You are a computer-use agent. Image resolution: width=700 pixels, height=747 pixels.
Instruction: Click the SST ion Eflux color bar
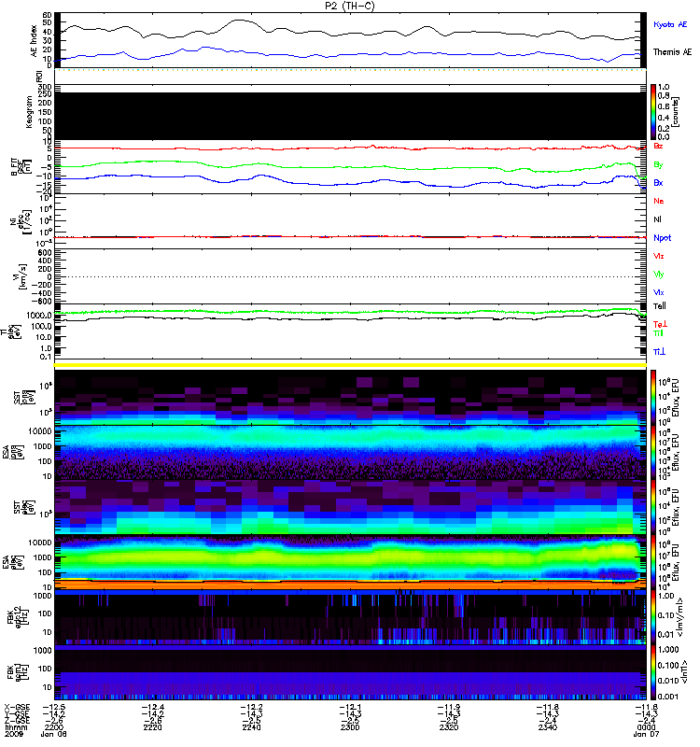tap(653, 398)
